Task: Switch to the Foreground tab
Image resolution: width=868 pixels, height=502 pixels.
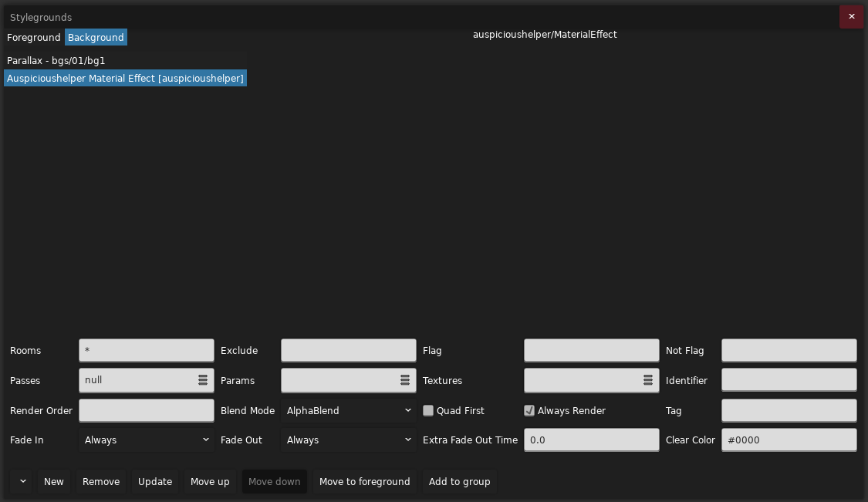Action: click(34, 38)
